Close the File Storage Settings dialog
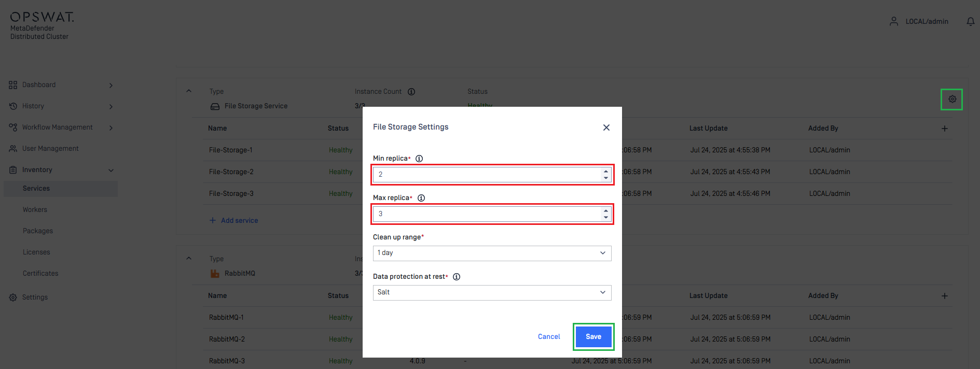Image resolution: width=980 pixels, height=369 pixels. (x=606, y=127)
